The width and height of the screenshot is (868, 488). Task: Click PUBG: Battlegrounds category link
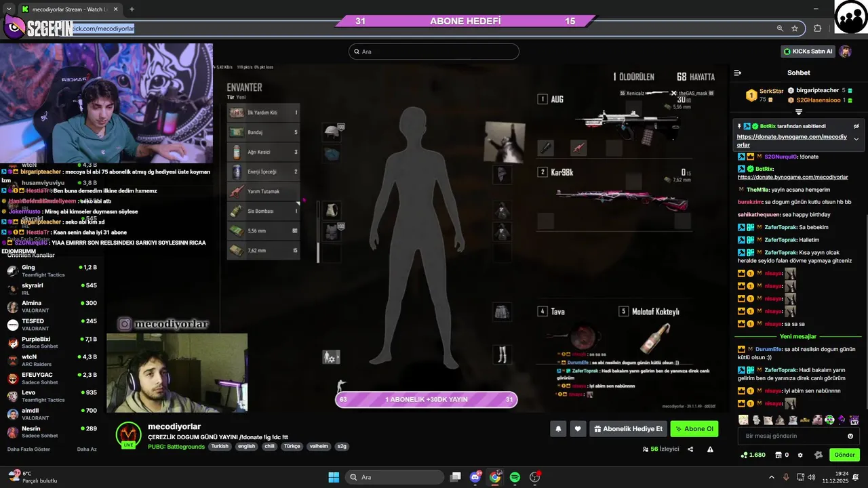pos(176,447)
